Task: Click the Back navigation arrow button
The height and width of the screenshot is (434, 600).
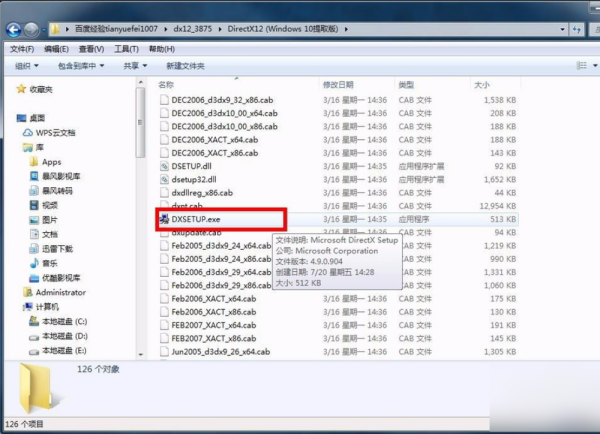Action: [x=14, y=29]
